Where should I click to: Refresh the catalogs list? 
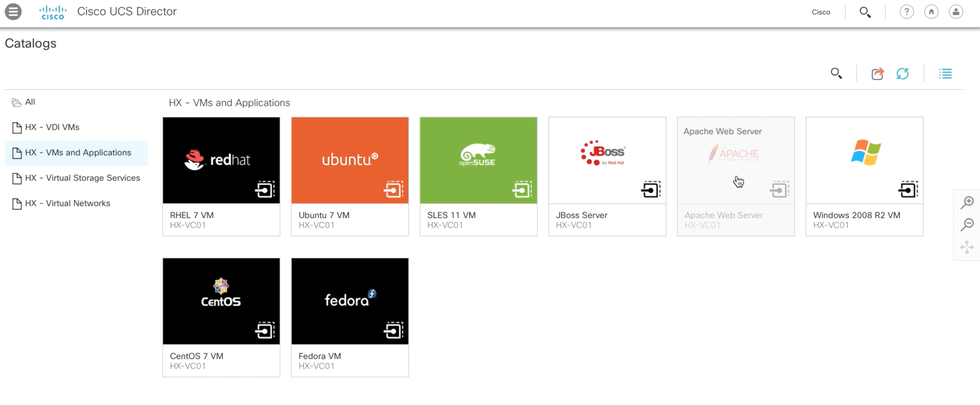pos(902,73)
